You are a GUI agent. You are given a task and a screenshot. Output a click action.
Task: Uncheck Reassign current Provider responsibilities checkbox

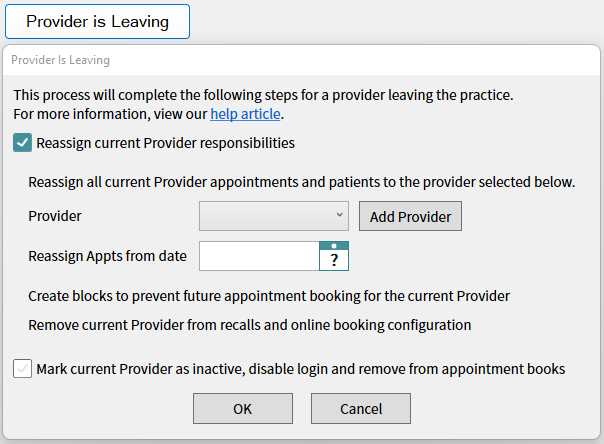click(x=23, y=143)
